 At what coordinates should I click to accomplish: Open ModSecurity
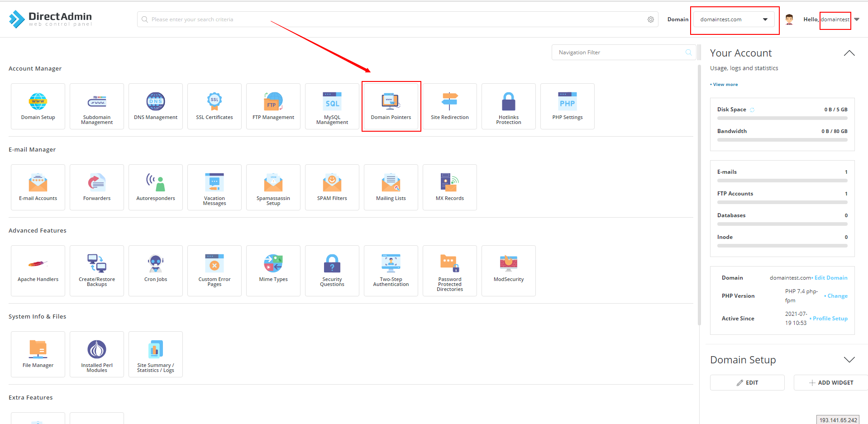click(x=509, y=271)
